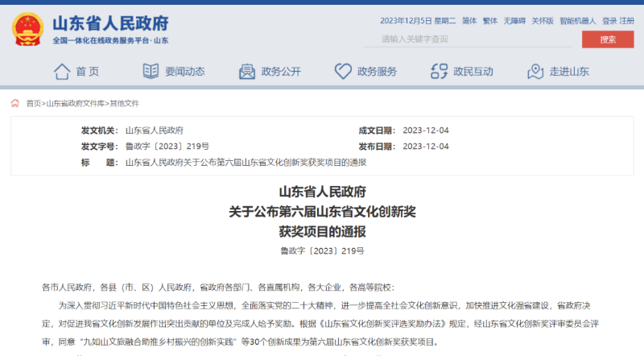Click the heart icon for 政务服务
The image size is (644, 356).
(x=343, y=71)
